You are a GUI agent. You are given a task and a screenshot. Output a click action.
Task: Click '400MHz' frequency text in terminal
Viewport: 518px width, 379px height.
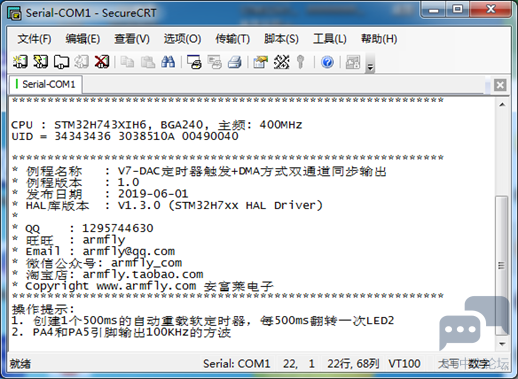(281, 125)
